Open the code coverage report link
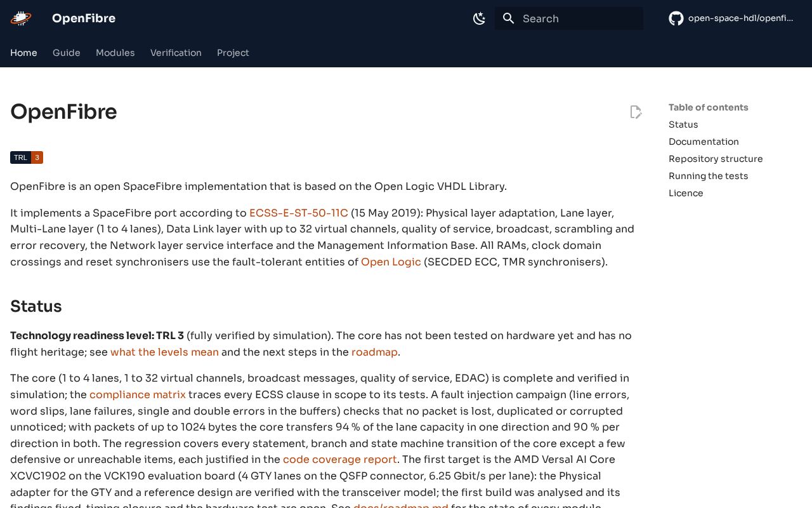The height and width of the screenshot is (508, 812). [340, 459]
